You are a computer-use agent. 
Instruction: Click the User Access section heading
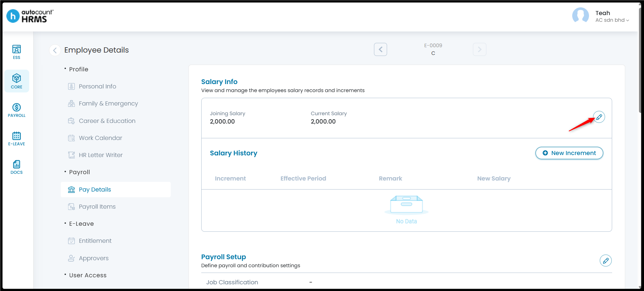(88, 275)
